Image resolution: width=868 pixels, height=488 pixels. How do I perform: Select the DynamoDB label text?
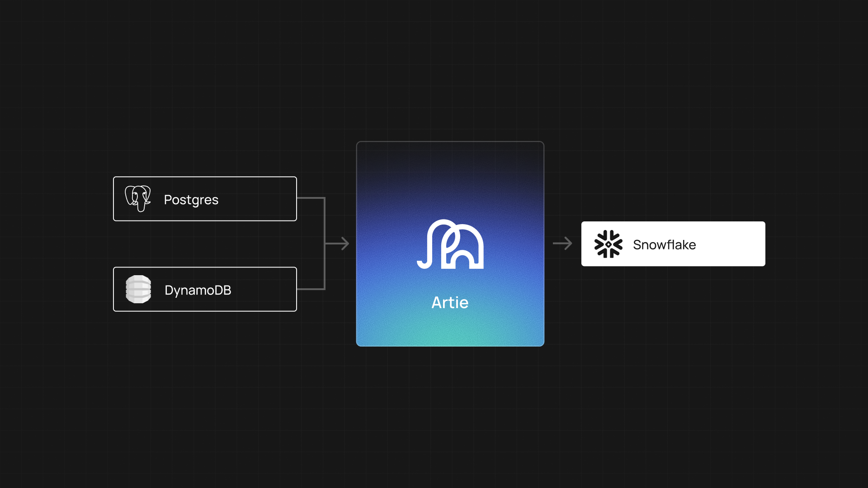(x=198, y=290)
